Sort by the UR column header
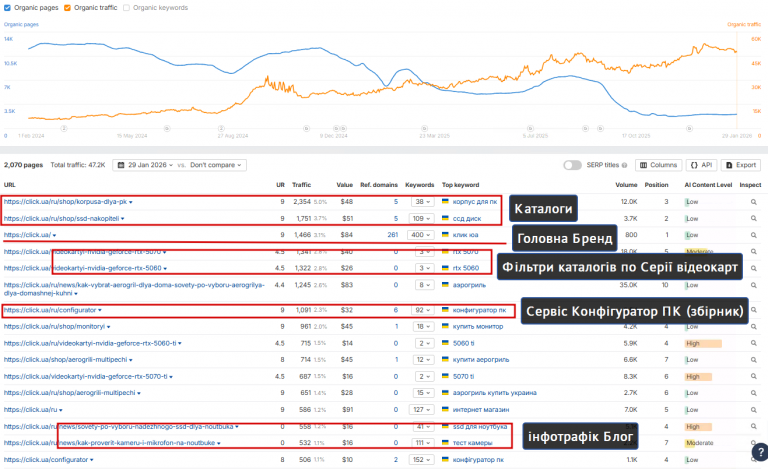Screen dimensions: 768x469 point(280,185)
